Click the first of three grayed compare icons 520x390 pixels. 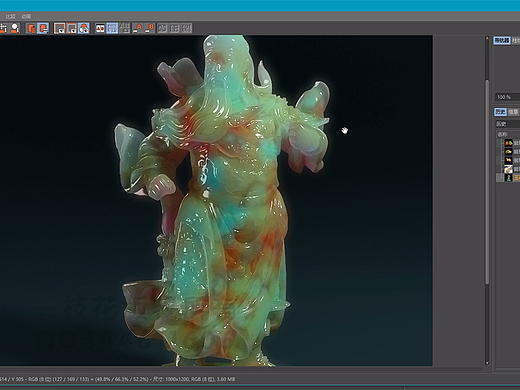pyautogui.click(x=162, y=28)
